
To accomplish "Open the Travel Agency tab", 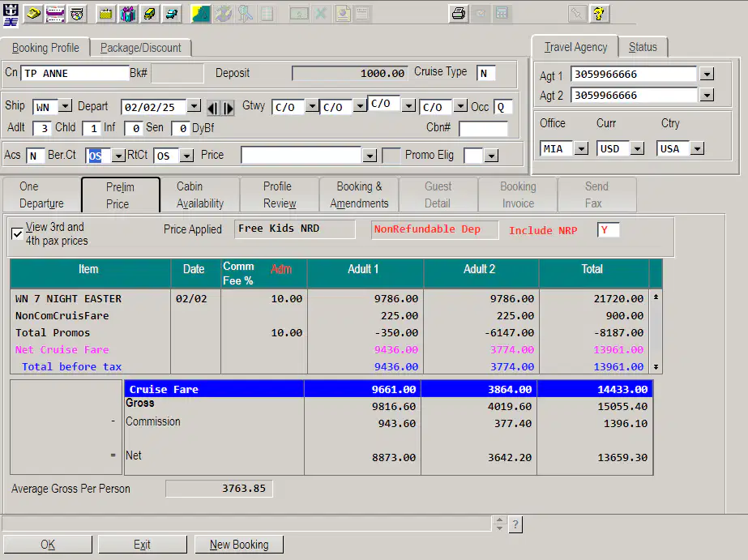I will (575, 47).
